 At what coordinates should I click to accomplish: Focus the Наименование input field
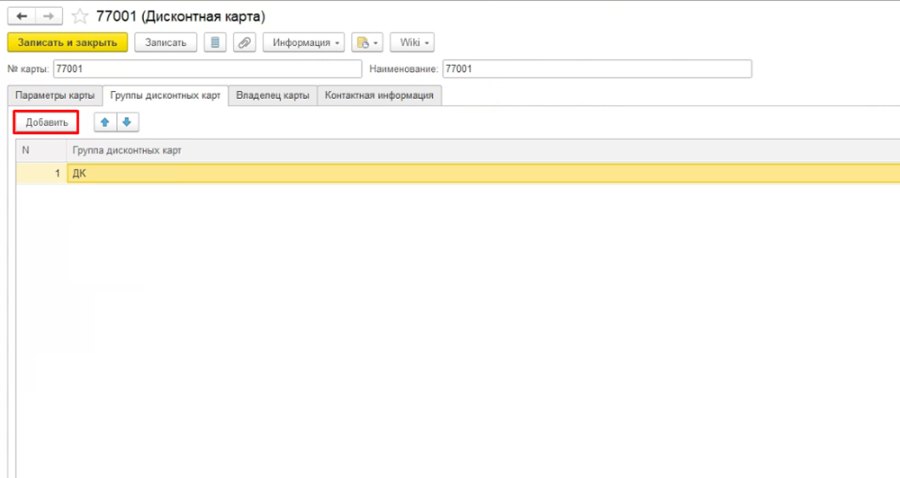597,69
